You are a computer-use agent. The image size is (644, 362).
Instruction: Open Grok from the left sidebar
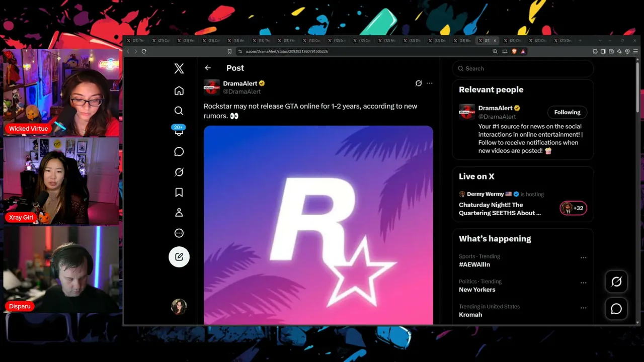179,172
